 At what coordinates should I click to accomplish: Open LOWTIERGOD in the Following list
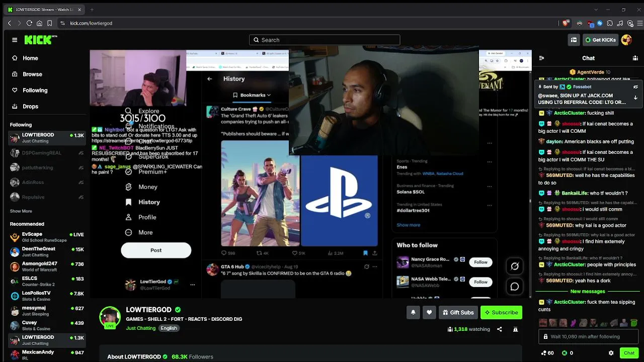47,138
